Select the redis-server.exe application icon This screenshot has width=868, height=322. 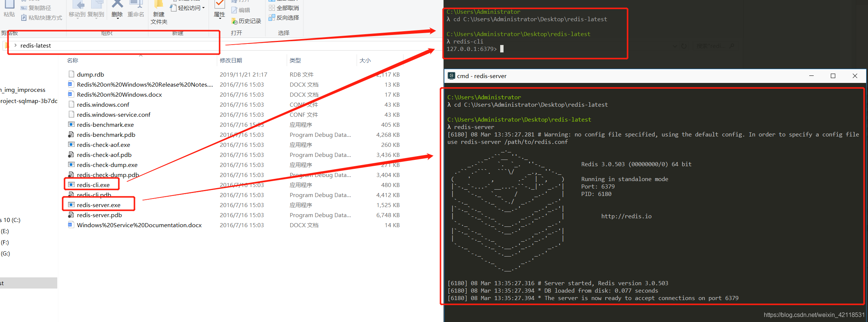coord(71,205)
